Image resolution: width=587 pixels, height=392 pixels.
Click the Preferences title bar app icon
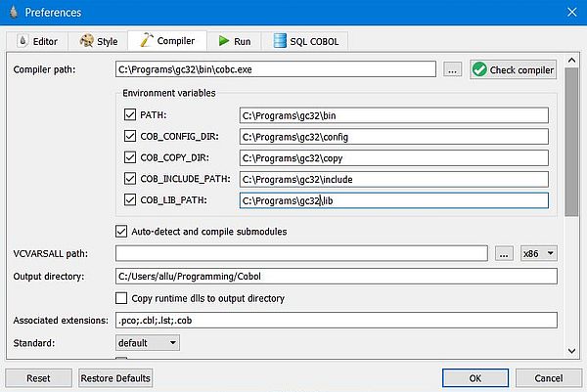coord(14,12)
